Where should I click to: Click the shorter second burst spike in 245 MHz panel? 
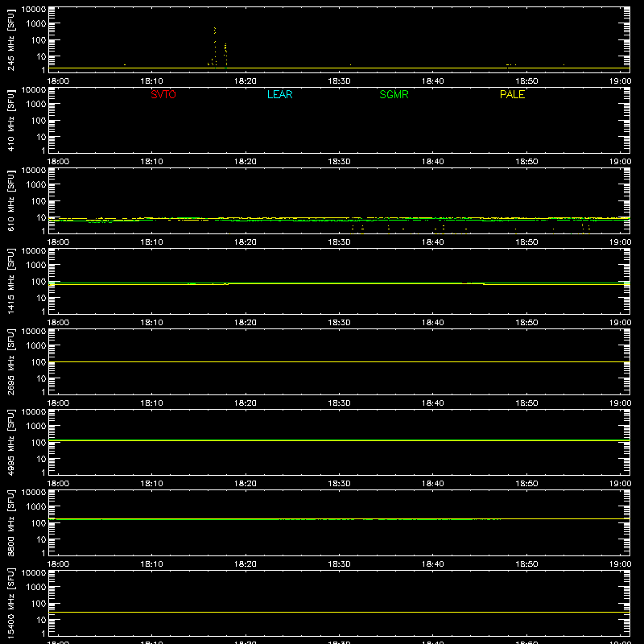[x=225, y=55]
